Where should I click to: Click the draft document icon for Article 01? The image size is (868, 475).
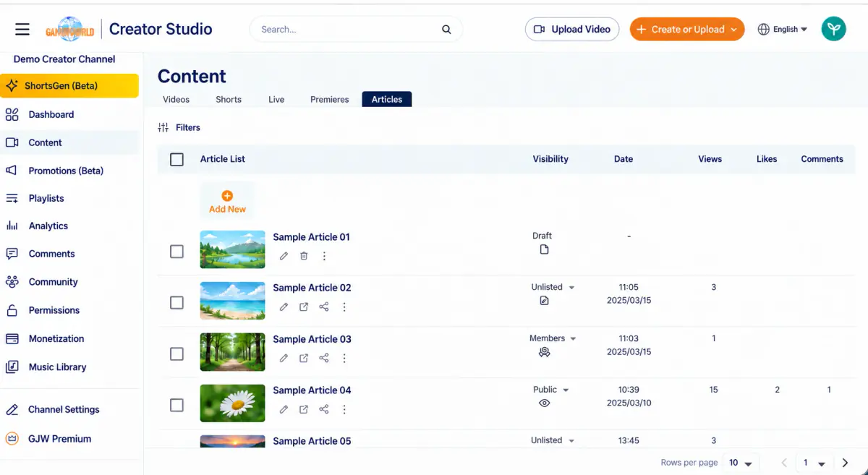coord(545,249)
